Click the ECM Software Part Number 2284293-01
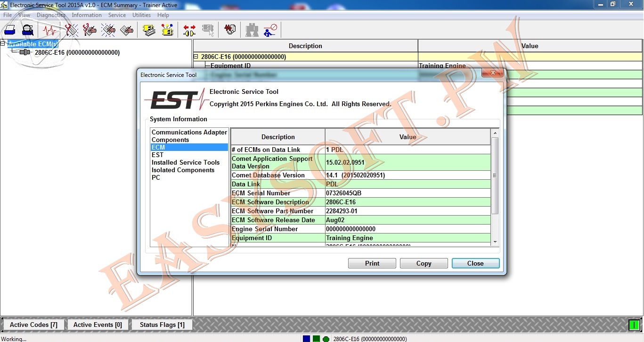 coord(342,211)
